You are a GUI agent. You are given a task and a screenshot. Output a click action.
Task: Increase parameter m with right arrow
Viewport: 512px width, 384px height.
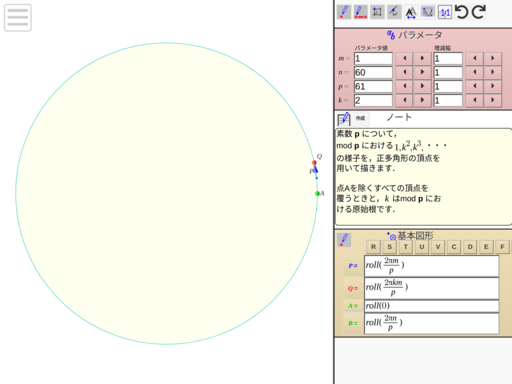coord(422,58)
